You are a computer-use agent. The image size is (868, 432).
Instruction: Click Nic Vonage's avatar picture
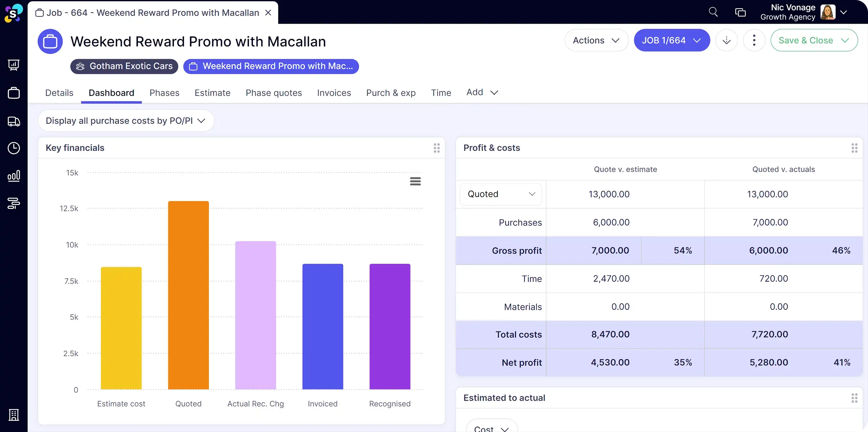(827, 12)
